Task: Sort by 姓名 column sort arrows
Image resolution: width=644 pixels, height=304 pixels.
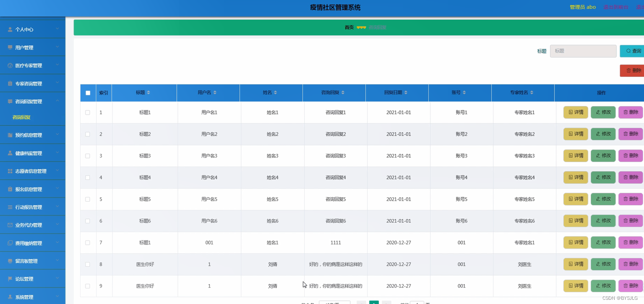Action: 275,92
